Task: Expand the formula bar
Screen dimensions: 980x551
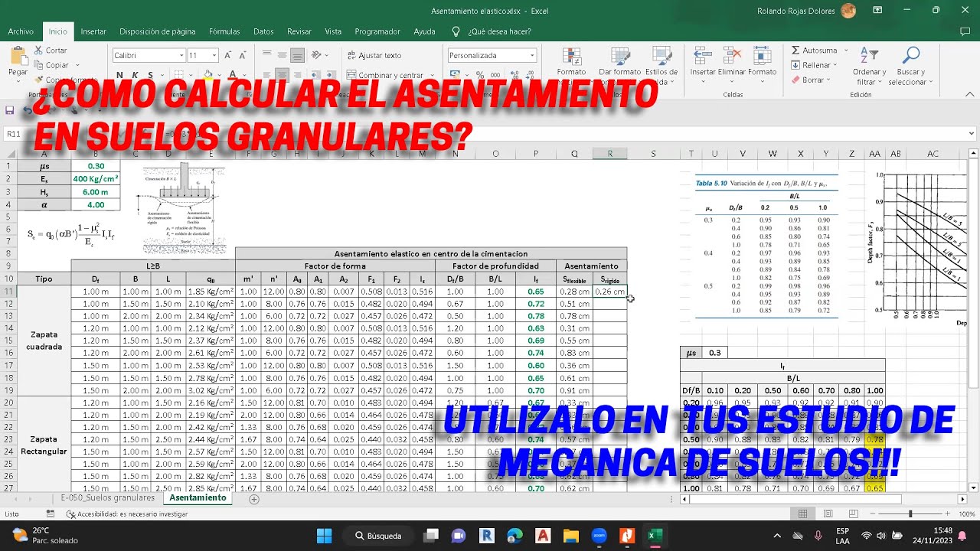Action: [972, 134]
